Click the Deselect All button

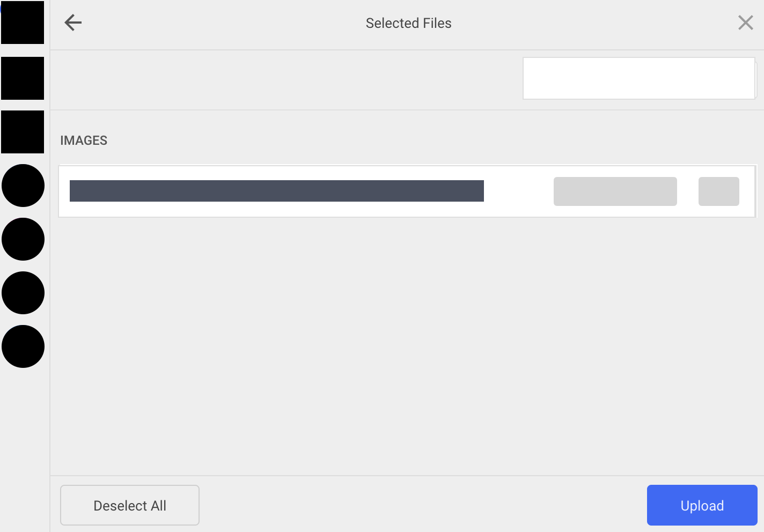pyautogui.click(x=130, y=505)
